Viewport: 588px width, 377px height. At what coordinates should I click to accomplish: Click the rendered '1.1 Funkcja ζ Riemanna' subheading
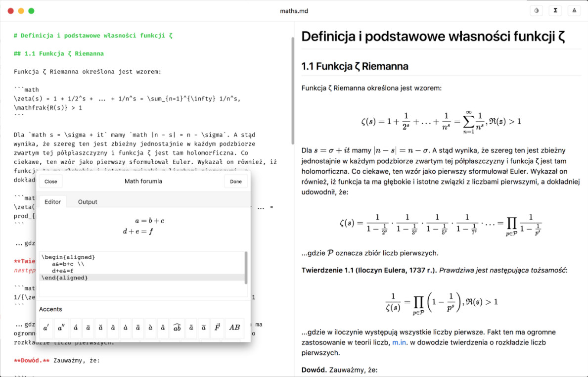coord(355,66)
